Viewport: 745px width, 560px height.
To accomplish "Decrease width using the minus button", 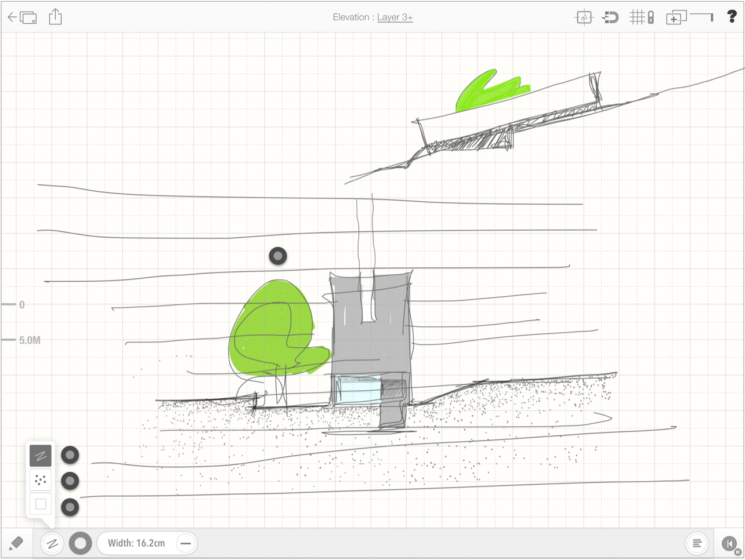I will point(186,544).
